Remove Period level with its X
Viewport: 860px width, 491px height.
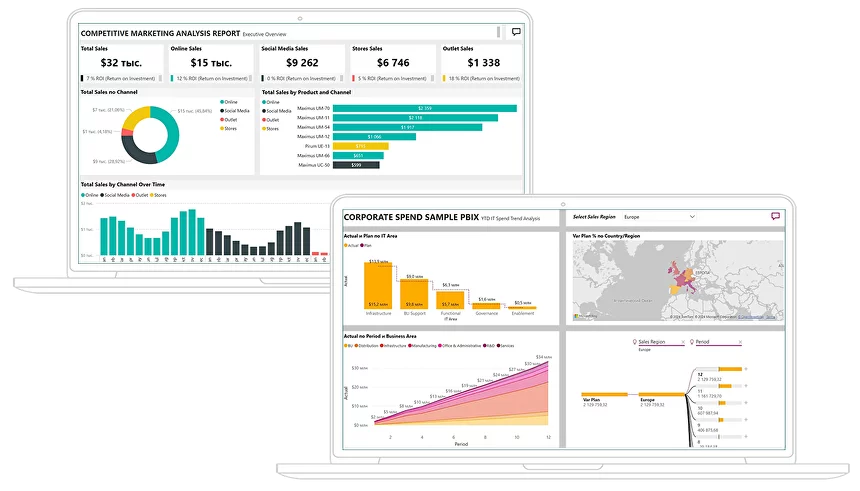pyautogui.click(x=739, y=341)
